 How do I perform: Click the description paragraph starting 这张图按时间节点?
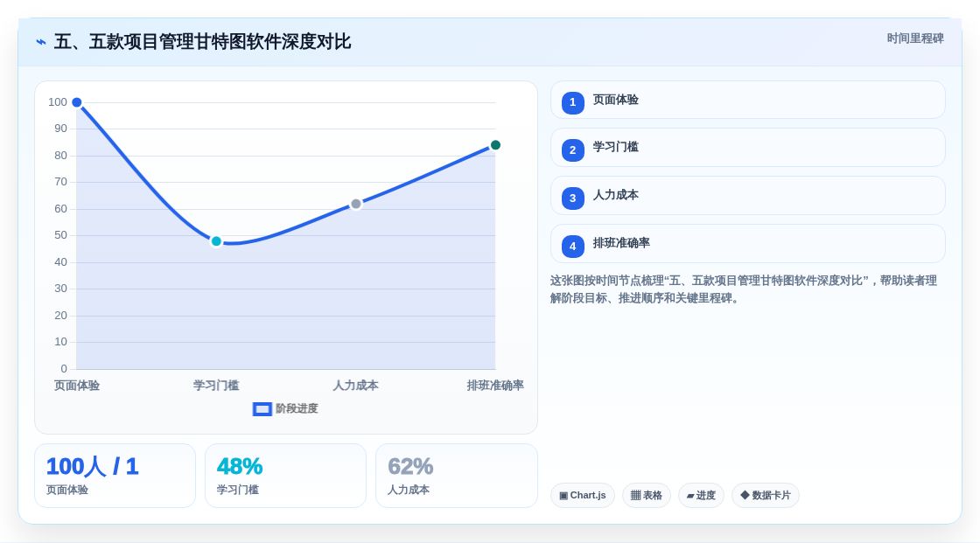click(x=744, y=289)
